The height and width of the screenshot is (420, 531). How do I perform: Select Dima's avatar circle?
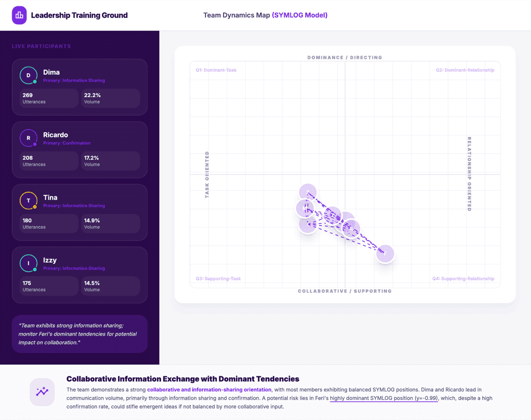[29, 75]
